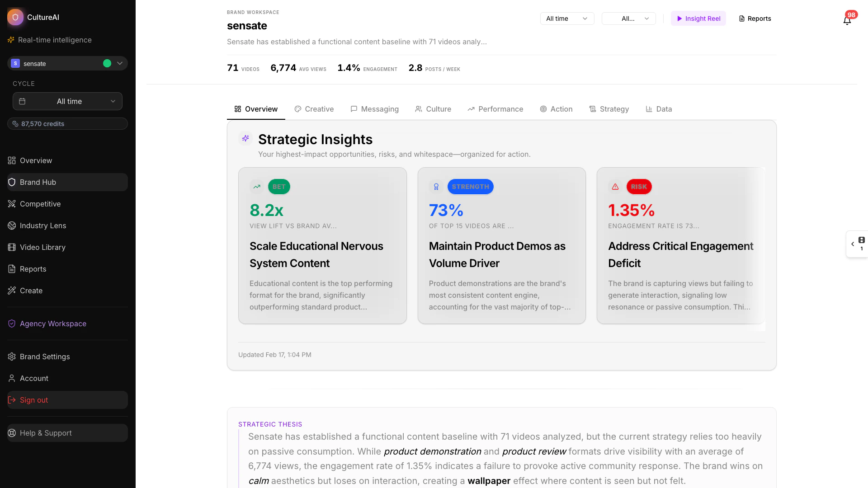This screenshot has width=868, height=488.
Task: Click the 87,570 credits pill
Action: click(67, 123)
